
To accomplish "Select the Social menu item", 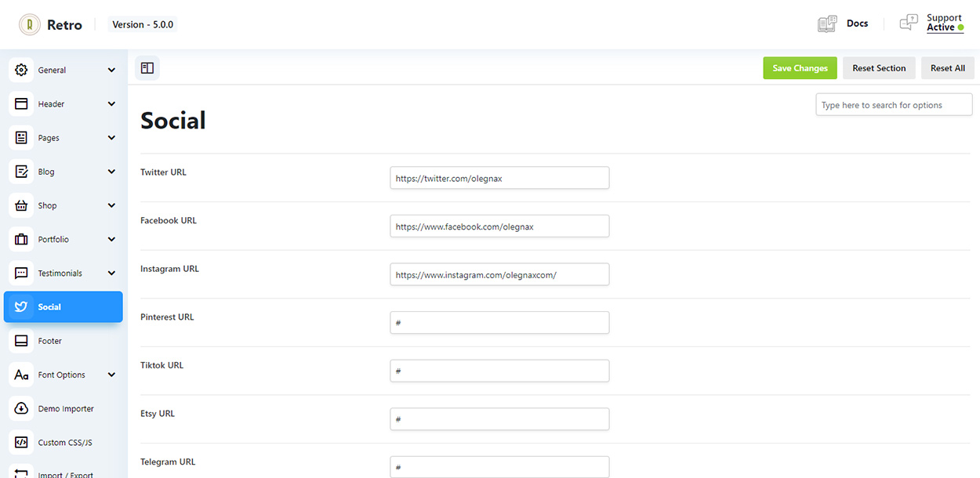I will (64, 307).
